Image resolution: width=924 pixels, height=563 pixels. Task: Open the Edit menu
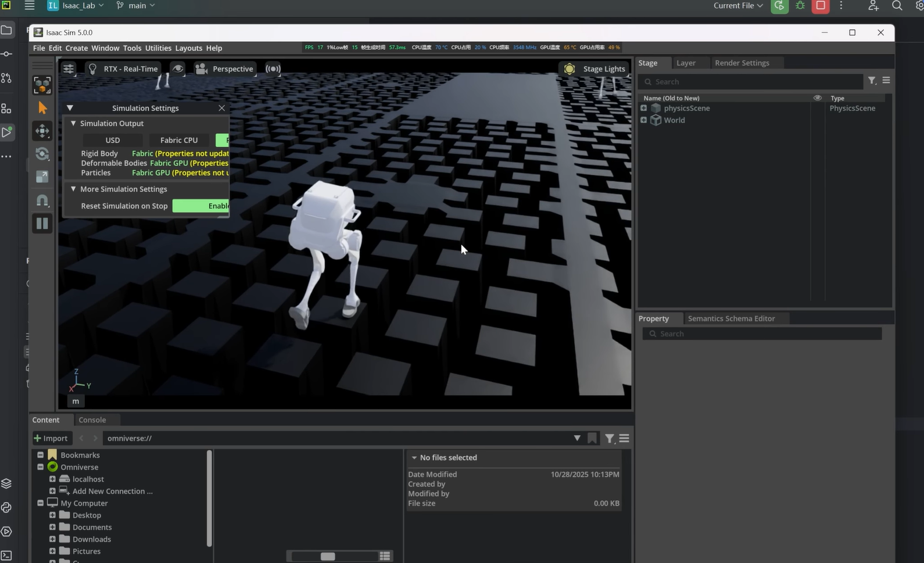pos(55,48)
